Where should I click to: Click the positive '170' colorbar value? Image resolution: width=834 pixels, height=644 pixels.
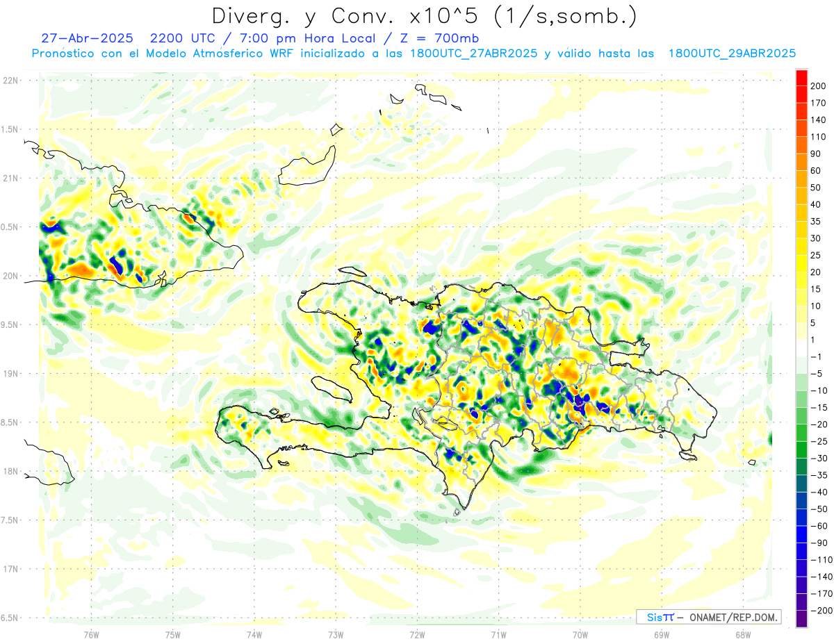pos(819,103)
